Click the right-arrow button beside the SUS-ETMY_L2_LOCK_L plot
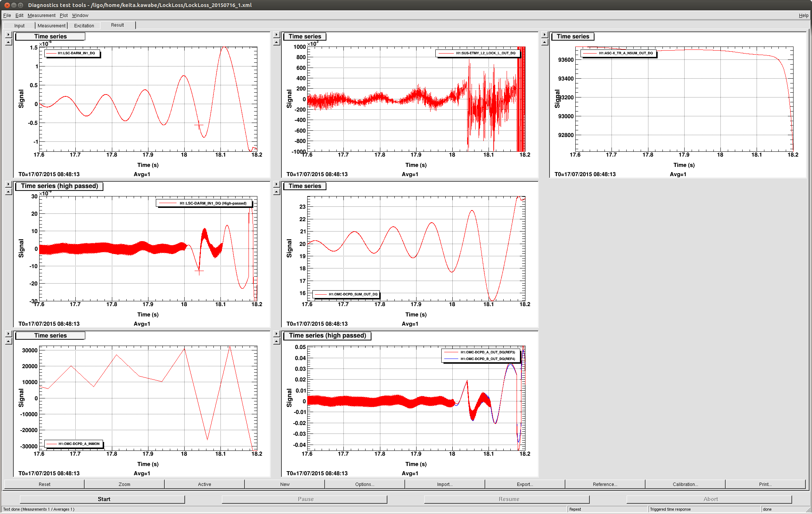812x514 pixels. point(277,35)
